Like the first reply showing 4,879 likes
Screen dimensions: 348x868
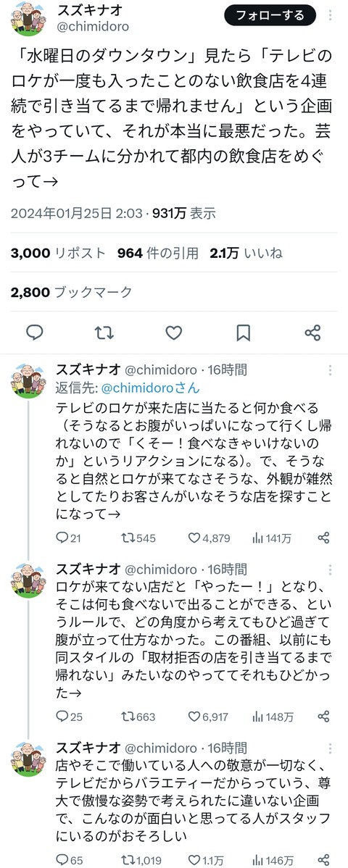[x=208, y=538]
